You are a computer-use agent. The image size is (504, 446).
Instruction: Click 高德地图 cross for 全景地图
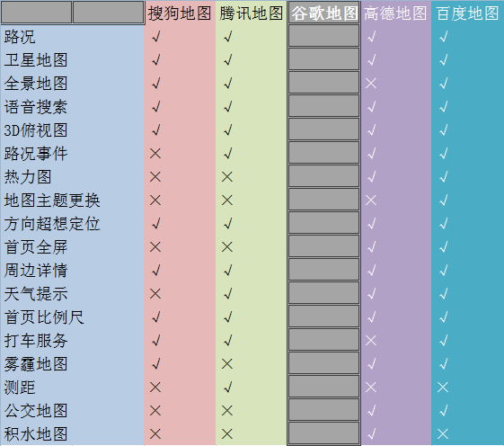371,84
